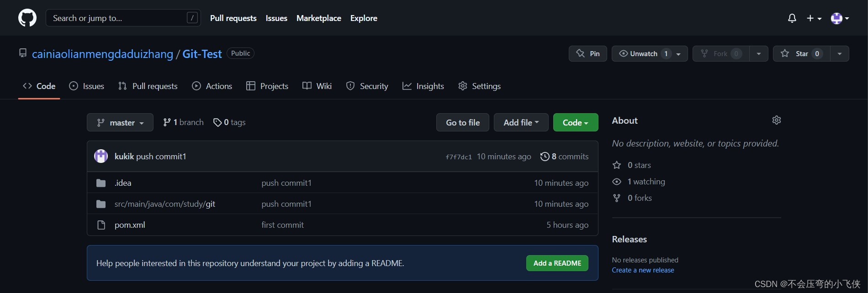
Task: Switch to the Pull requests repository tab
Action: 148,86
